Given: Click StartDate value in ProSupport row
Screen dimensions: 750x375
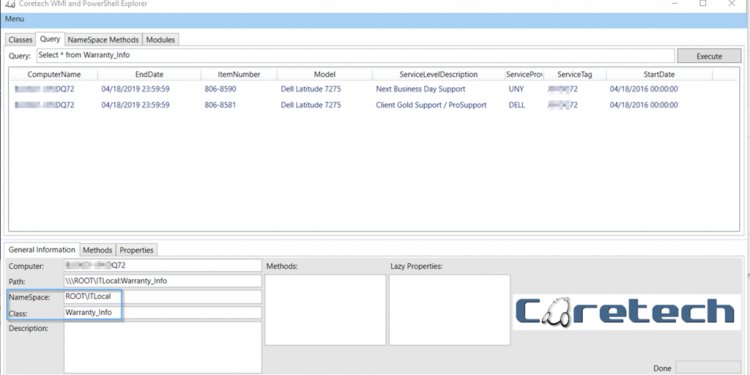Looking at the screenshot, I should [644, 105].
